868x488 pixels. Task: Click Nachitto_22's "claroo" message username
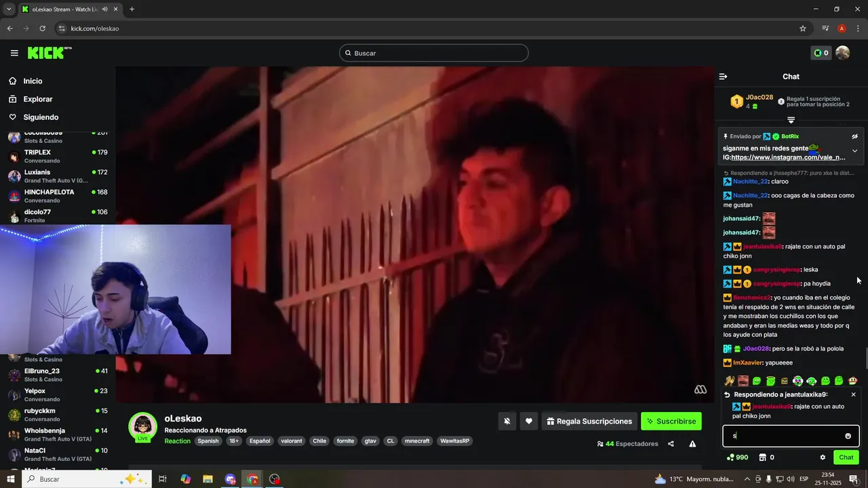tap(750, 181)
